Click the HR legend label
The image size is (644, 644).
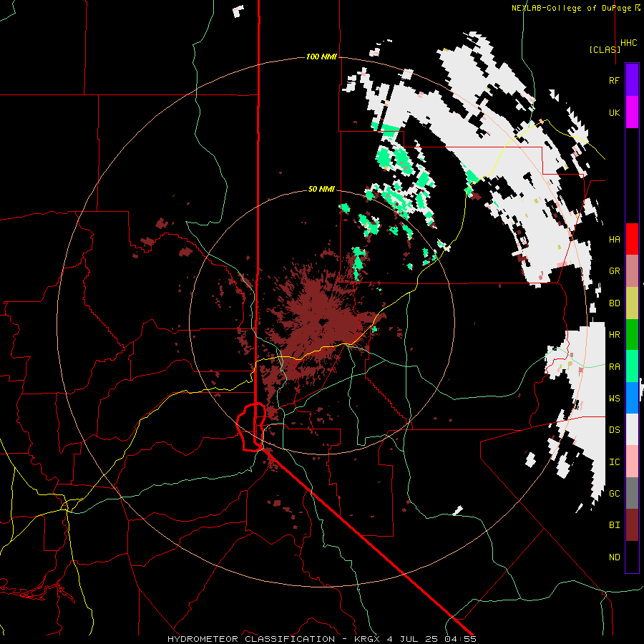pyautogui.click(x=614, y=335)
